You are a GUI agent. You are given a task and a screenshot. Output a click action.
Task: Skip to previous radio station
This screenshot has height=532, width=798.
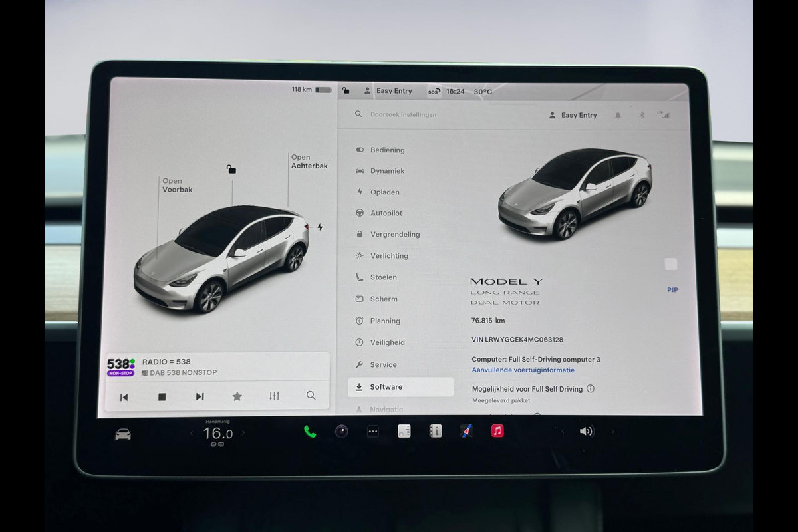pos(124,396)
